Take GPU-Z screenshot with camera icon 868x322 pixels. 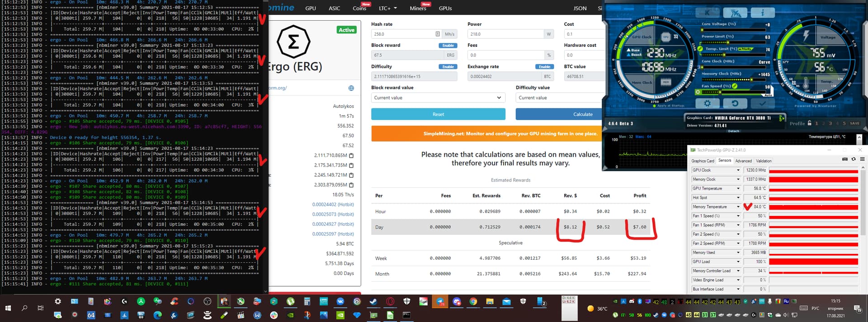844,159
